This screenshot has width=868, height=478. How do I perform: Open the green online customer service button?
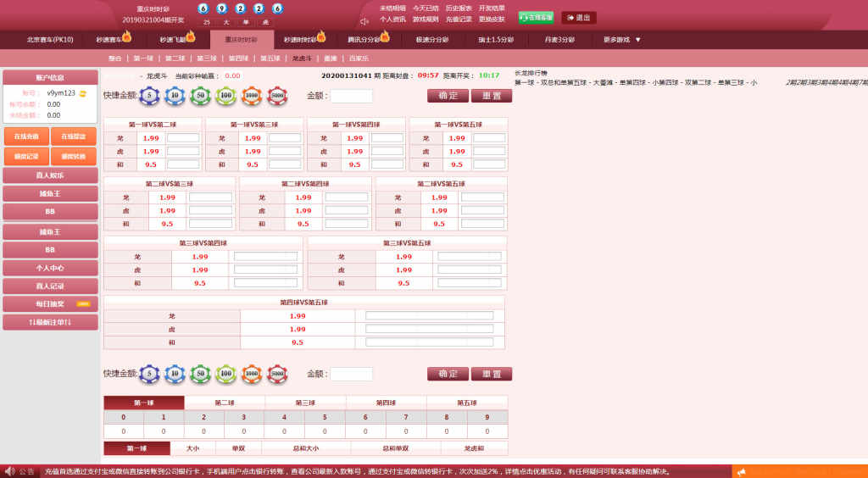(x=536, y=18)
